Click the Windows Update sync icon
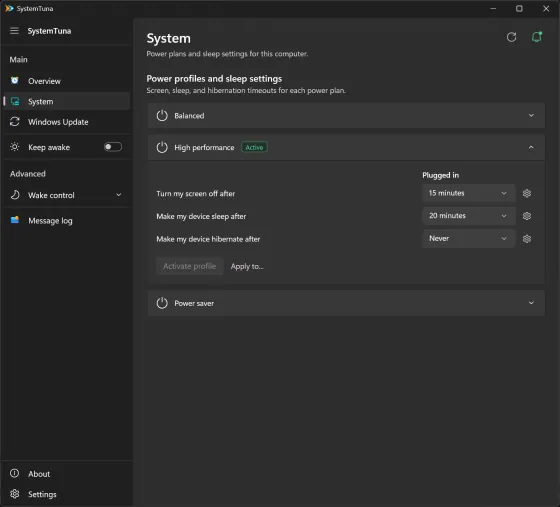This screenshot has height=507, width=560. (x=15, y=122)
